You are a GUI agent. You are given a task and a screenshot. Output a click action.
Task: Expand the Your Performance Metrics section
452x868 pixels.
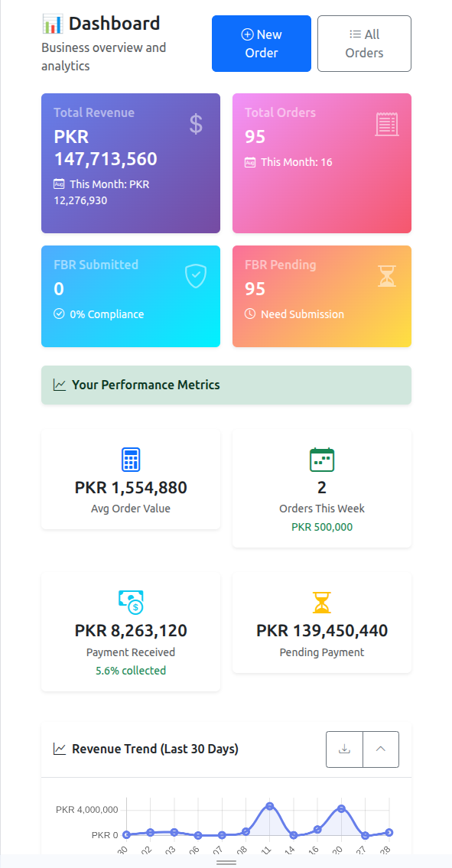(x=226, y=385)
